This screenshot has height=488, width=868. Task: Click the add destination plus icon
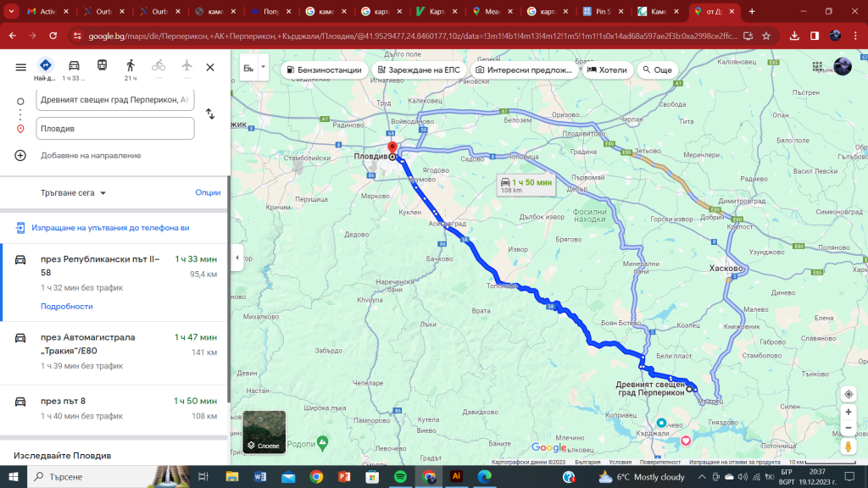tap(20, 155)
